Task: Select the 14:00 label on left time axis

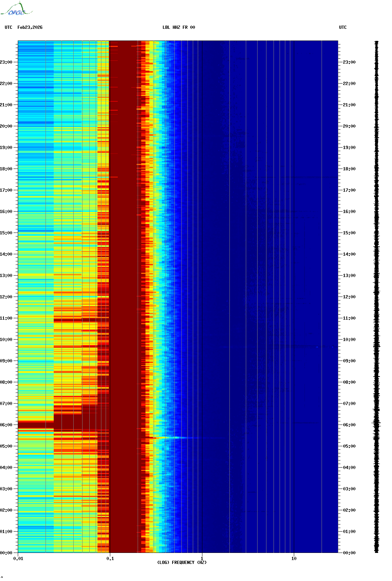Action: pyautogui.click(x=6, y=254)
